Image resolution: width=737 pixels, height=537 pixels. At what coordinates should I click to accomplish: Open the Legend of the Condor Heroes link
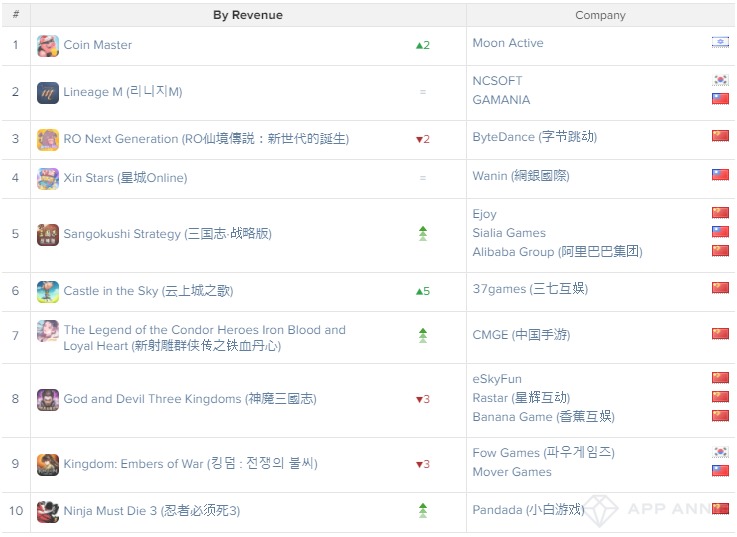pyautogui.click(x=205, y=338)
